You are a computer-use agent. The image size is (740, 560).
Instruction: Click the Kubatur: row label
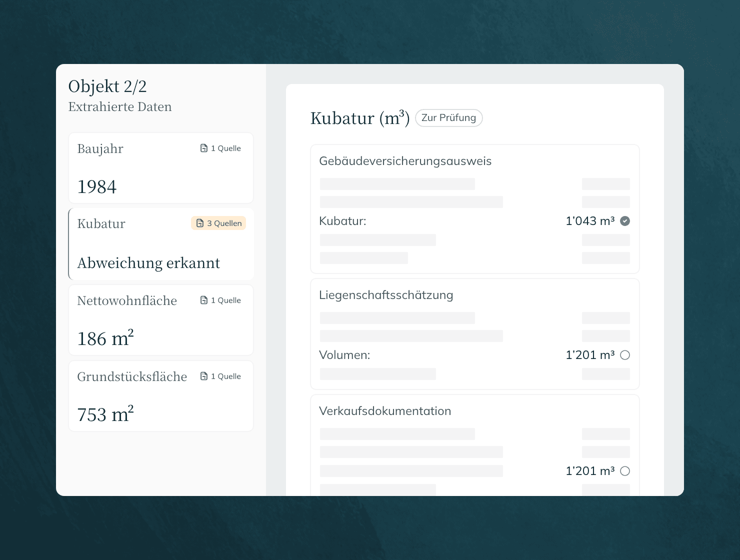(342, 221)
